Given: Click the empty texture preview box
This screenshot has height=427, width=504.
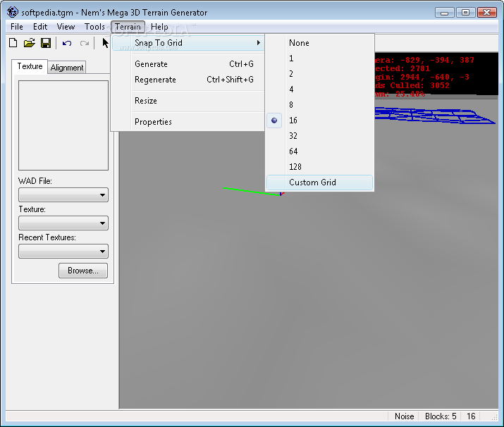Looking at the screenshot, I should tap(63, 125).
